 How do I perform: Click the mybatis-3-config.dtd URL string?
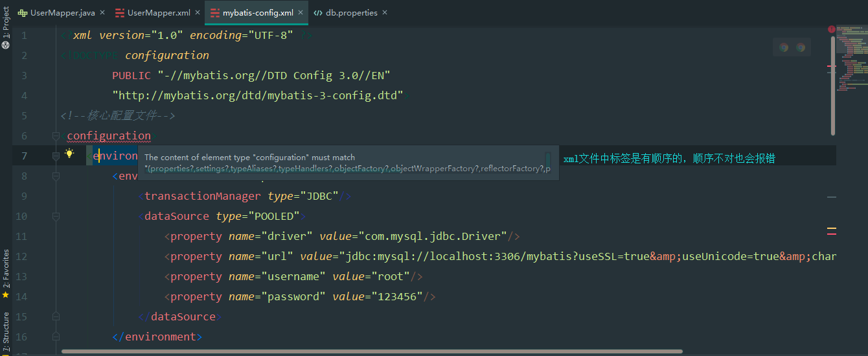click(258, 95)
